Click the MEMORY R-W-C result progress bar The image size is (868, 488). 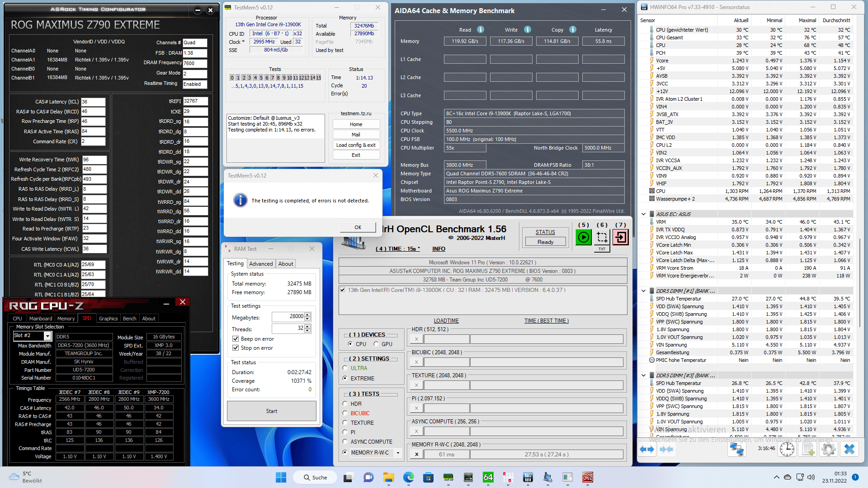pyautogui.click(x=547, y=455)
